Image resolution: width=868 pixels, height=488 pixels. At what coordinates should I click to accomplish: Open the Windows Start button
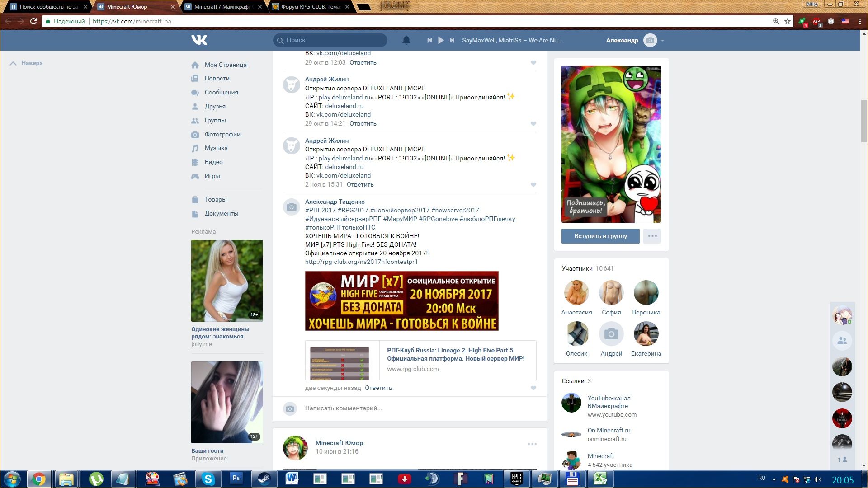point(12,479)
